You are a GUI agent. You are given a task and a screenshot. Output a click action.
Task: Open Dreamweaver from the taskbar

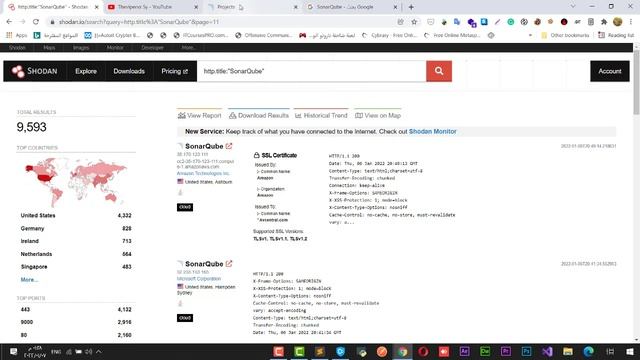(x=485, y=351)
